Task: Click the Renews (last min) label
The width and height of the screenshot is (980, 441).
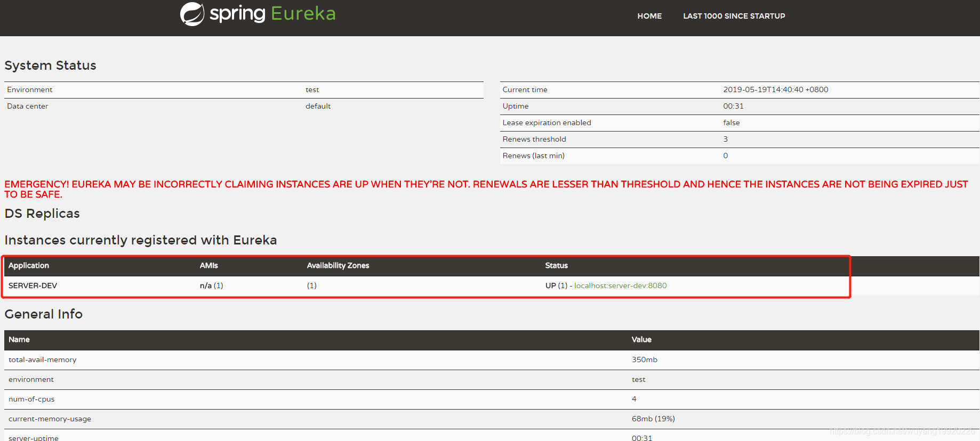Action: [x=534, y=156]
